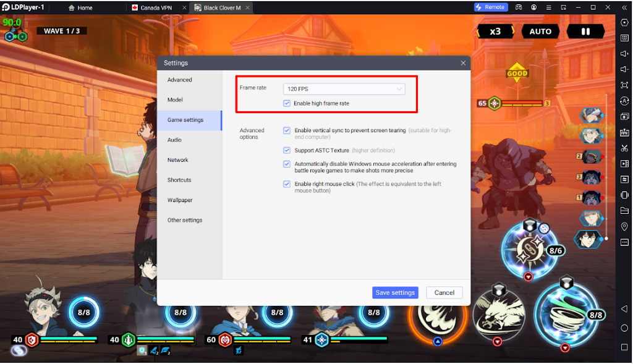Open the hamburger menu in title bar
Screen dimensions: 633x364
click(549, 7)
